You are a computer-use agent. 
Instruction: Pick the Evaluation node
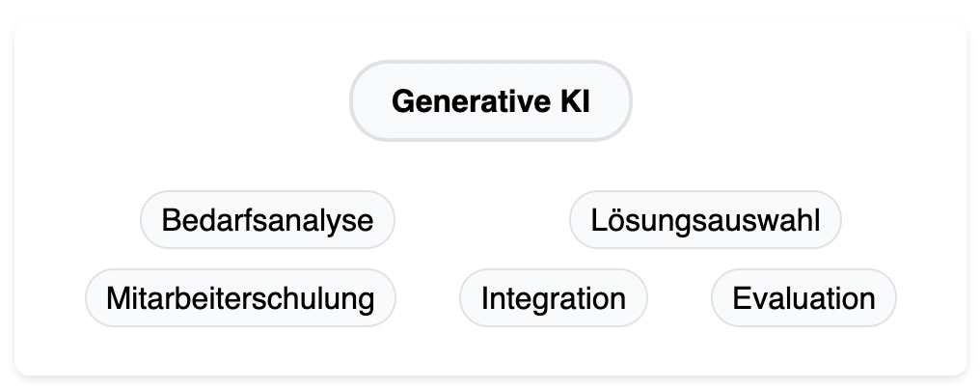point(803,298)
